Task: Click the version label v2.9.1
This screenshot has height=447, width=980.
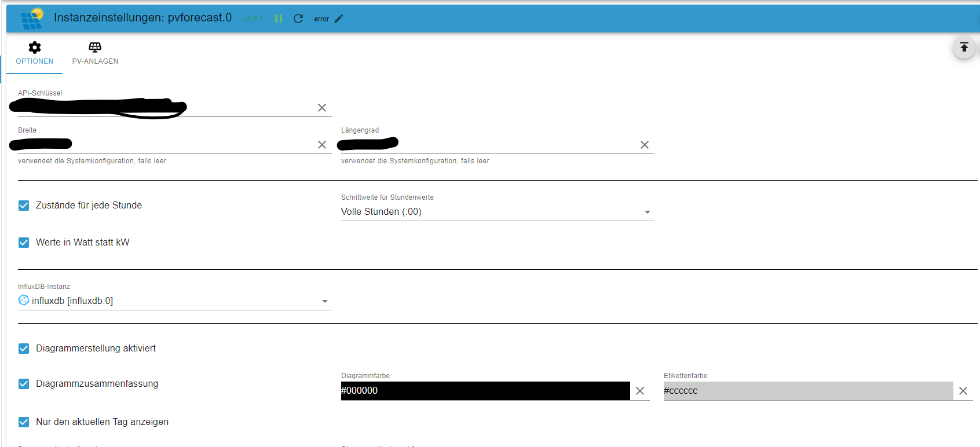Action: coord(253,19)
